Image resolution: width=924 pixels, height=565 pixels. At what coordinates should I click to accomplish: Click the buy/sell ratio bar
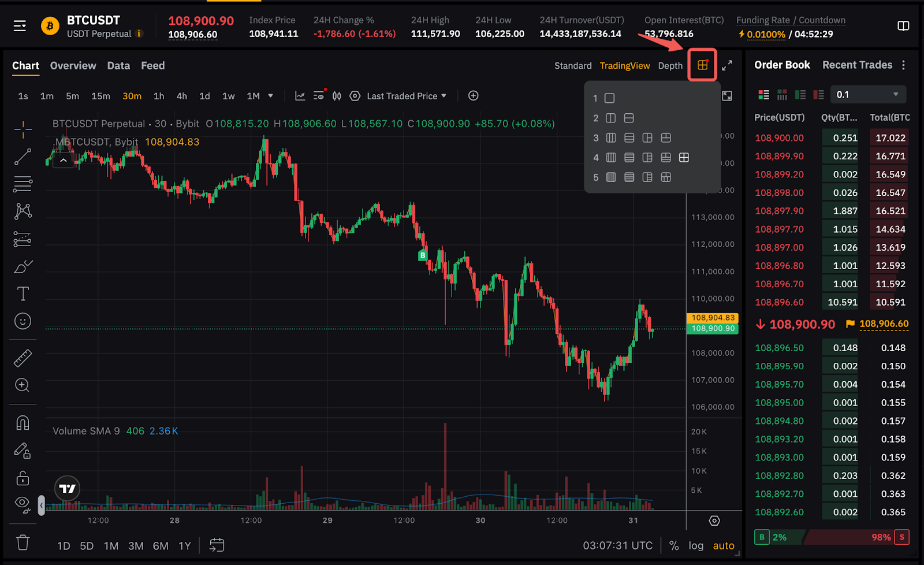[x=832, y=537]
